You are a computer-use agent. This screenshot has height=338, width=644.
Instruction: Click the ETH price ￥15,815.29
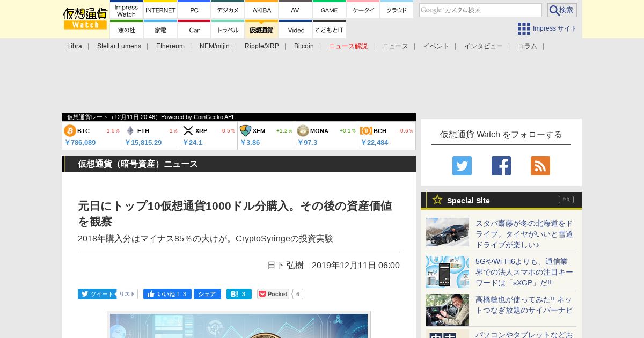(x=143, y=143)
